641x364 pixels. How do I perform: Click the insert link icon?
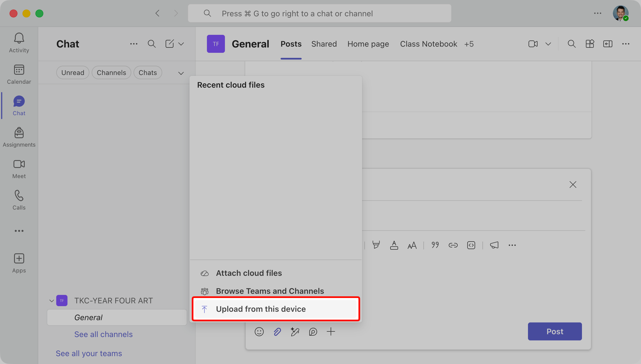[x=453, y=245]
